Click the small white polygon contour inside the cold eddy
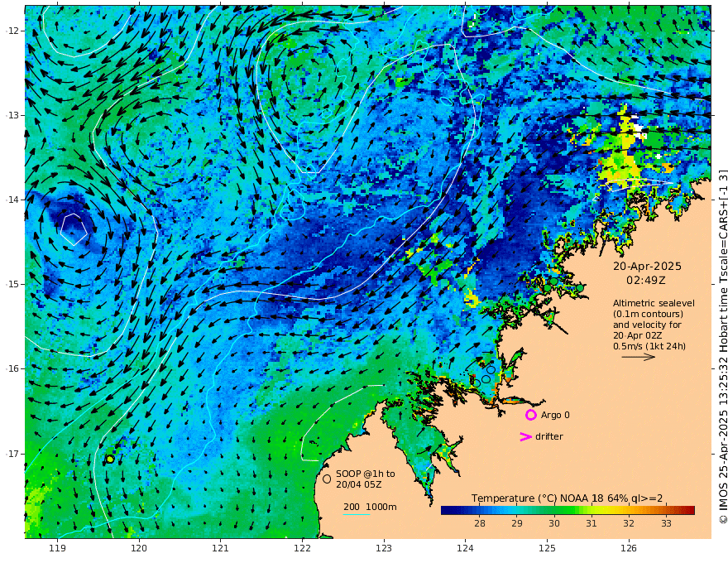Screen dimensions: 728x563 [x=74, y=229]
